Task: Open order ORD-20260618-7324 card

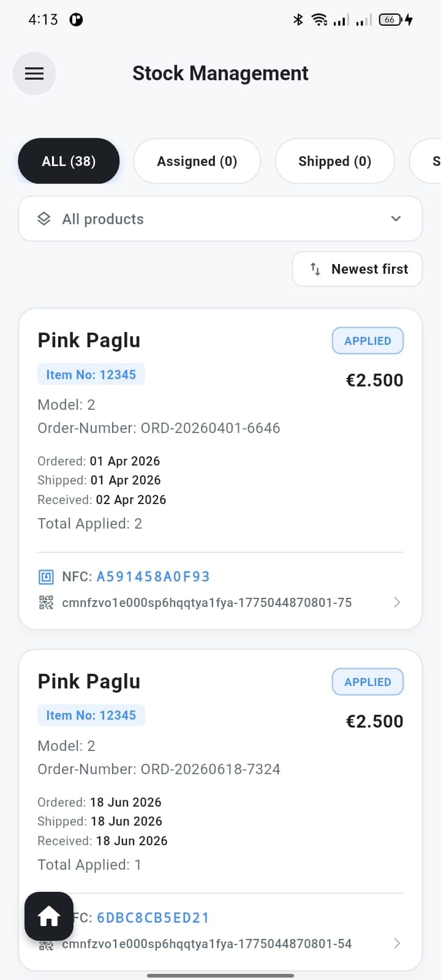Action: [x=221, y=810]
